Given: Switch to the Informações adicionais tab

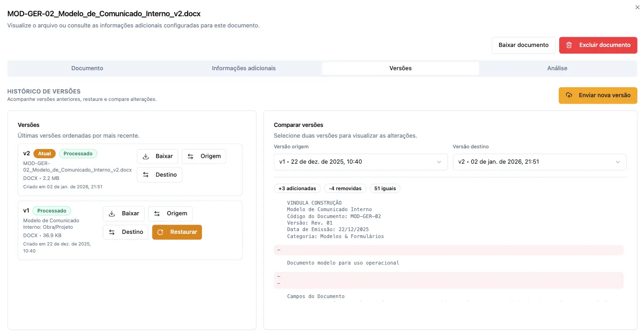Looking at the screenshot, I should point(244,68).
